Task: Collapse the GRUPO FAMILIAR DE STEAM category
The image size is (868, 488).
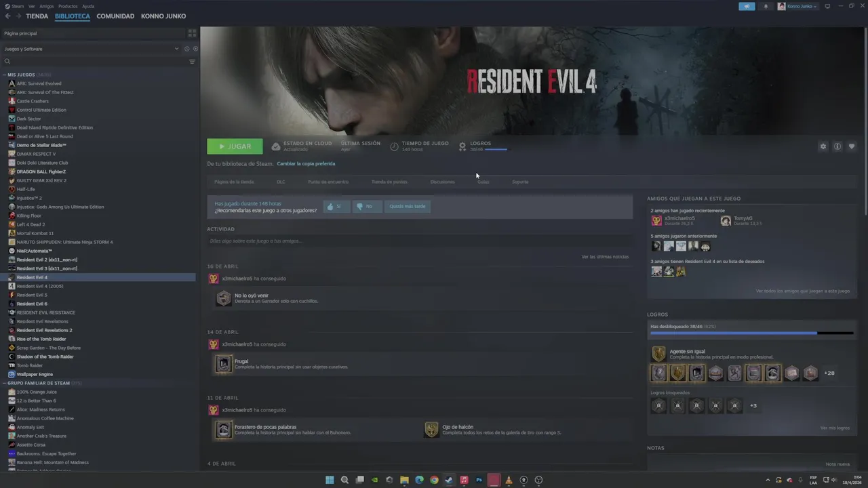Action: (x=5, y=383)
